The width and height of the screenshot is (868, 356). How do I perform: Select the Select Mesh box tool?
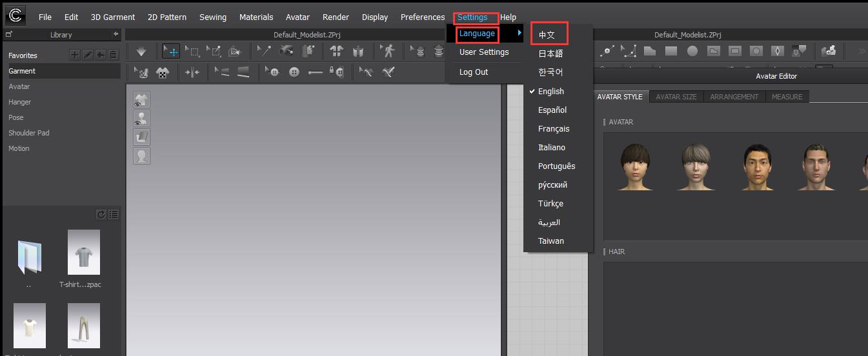click(192, 52)
